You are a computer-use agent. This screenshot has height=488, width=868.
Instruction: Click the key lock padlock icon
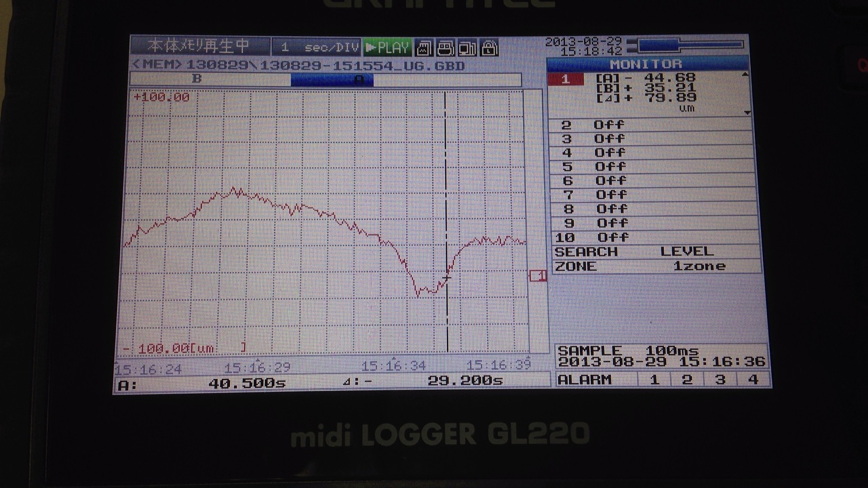(x=489, y=47)
